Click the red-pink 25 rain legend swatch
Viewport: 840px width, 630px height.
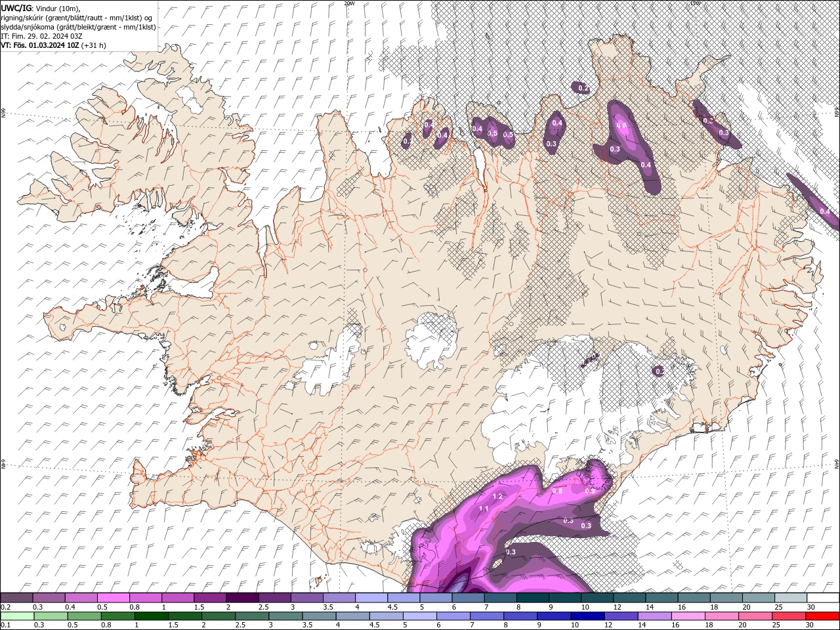(788, 616)
